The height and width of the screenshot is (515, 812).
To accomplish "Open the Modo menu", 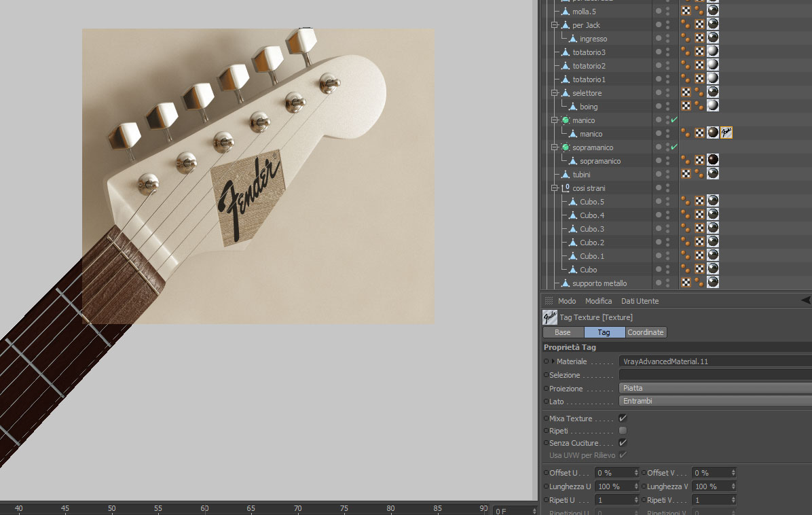I will (566, 301).
